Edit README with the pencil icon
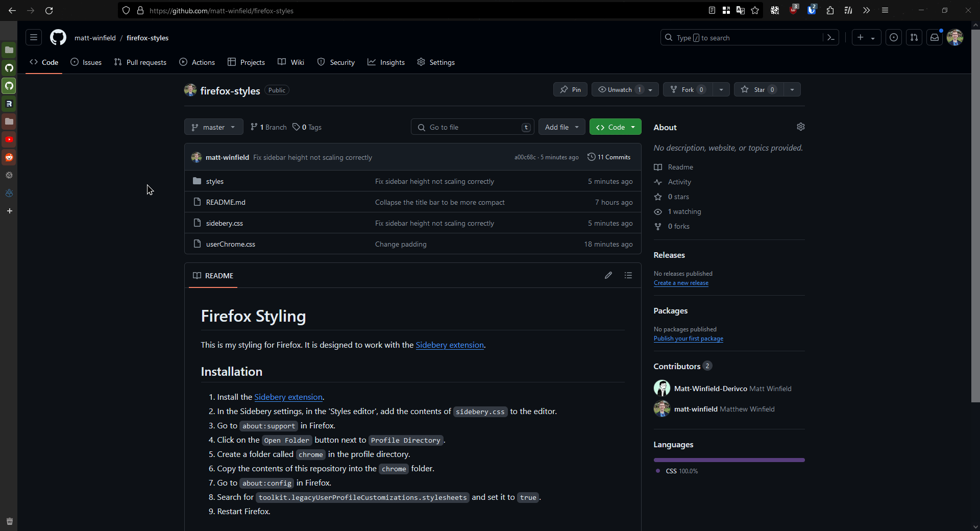The height and width of the screenshot is (531, 980). pos(608,275)
